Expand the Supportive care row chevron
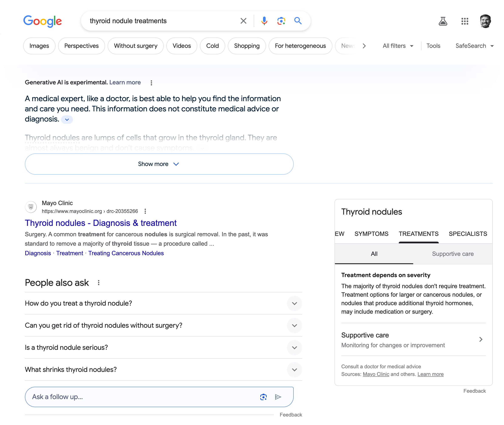The image size is (504, 425). [481, 340]
